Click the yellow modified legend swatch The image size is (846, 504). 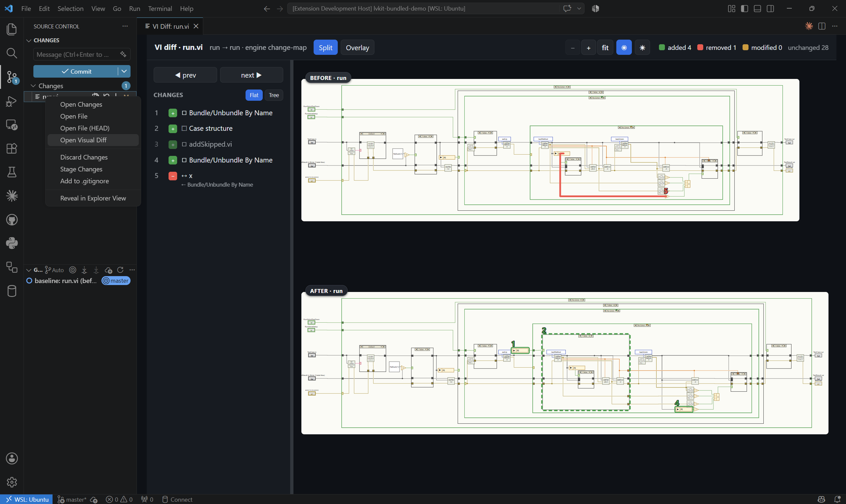[745, 47]
